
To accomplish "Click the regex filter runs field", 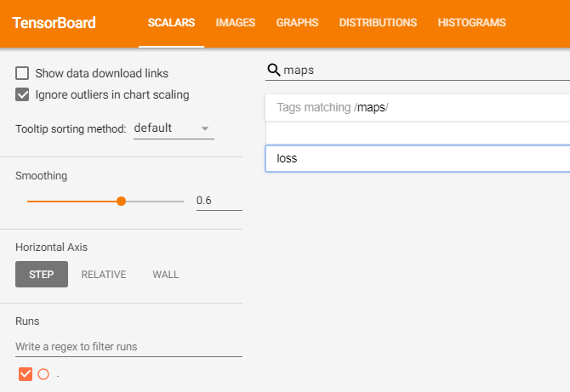I will 128,347.
